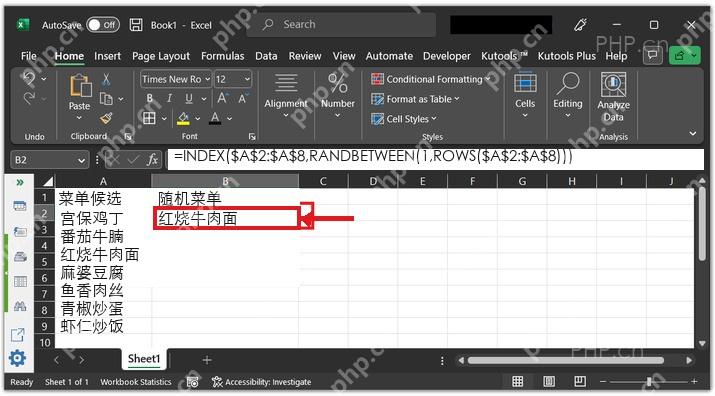Open the View tab
The image size is (715, 396).
[x=344, y=56]
